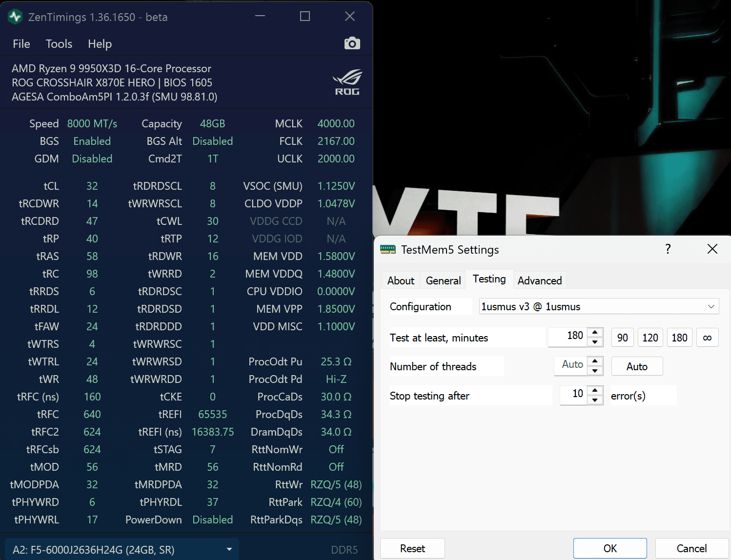Image resolution: width=731 pixels, height=560 pixels.
Task: Open the A2 memory module selector dropdown
Action: click(122, 550)
